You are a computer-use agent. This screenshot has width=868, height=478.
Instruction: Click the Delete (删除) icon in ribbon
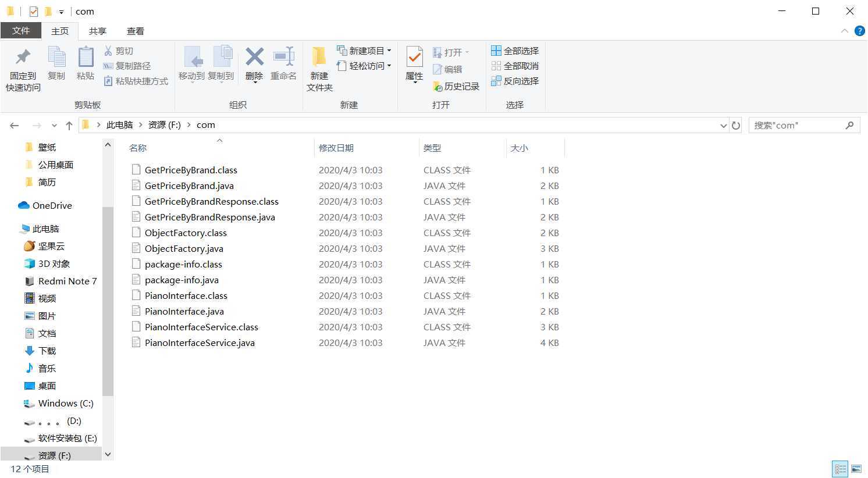pyautogui.click(x=254, y=58)
